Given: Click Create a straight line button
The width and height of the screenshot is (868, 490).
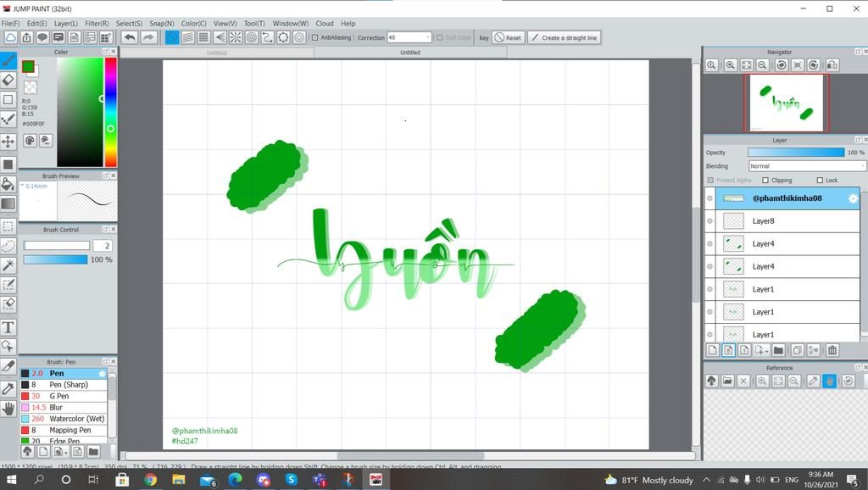Looking at the screenshot, I should click(x=564, y=37).
